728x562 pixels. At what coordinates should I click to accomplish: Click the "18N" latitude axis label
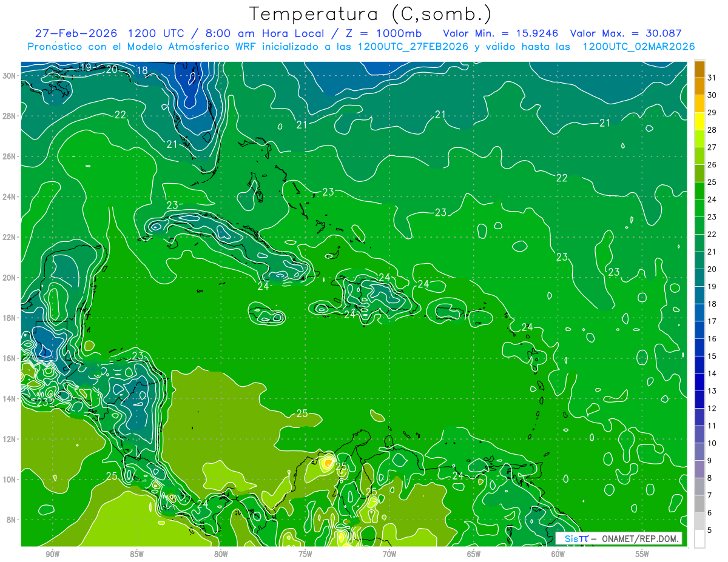[10, 318]
